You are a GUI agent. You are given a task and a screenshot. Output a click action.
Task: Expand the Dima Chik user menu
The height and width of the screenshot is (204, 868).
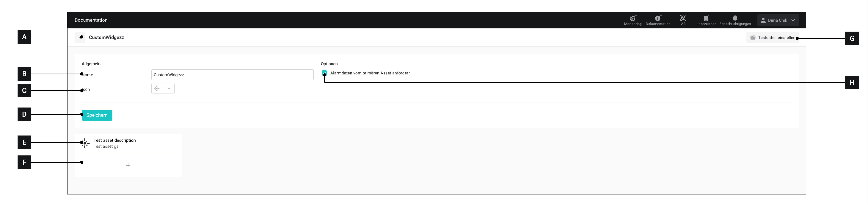tap(778, 20)
